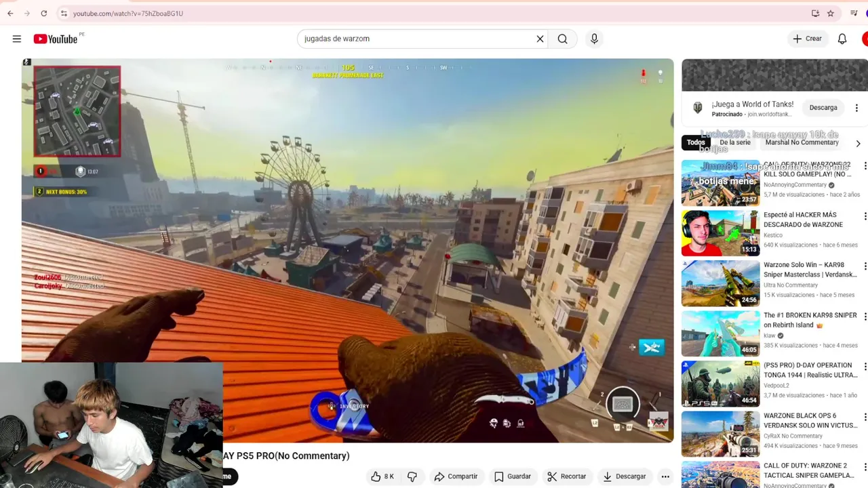Reload the page with the refresh icon

43,13
